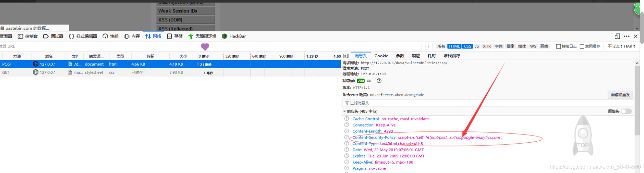This screenshot has height=173, width=644.
Task: Pause network recording with the pause icon
Action: (427, 46)
